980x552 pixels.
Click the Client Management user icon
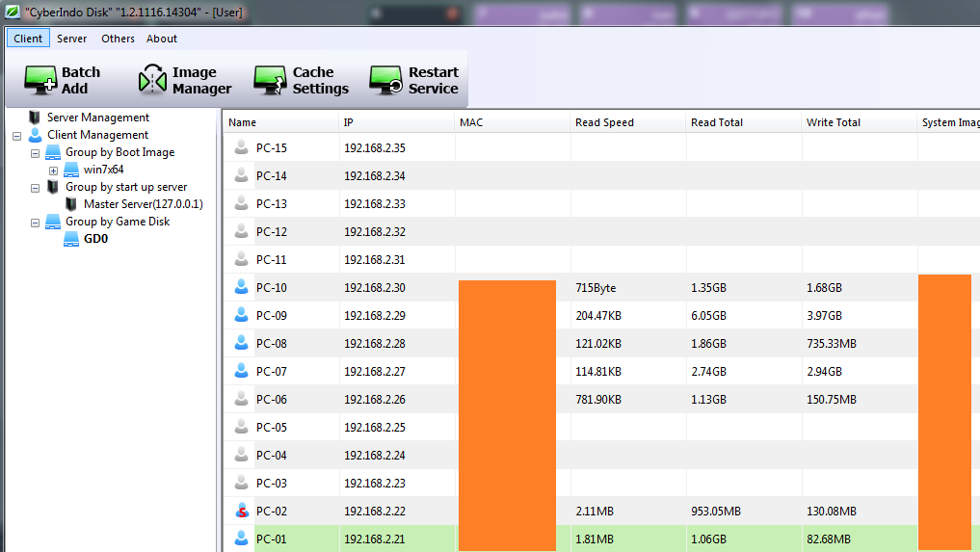coord(35,135)
